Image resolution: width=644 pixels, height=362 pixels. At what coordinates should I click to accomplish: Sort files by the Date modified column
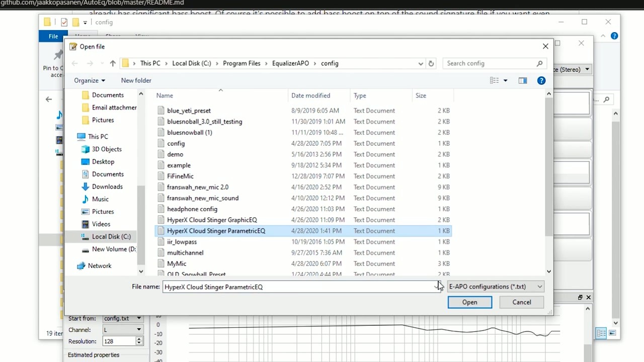click(310, 96)
